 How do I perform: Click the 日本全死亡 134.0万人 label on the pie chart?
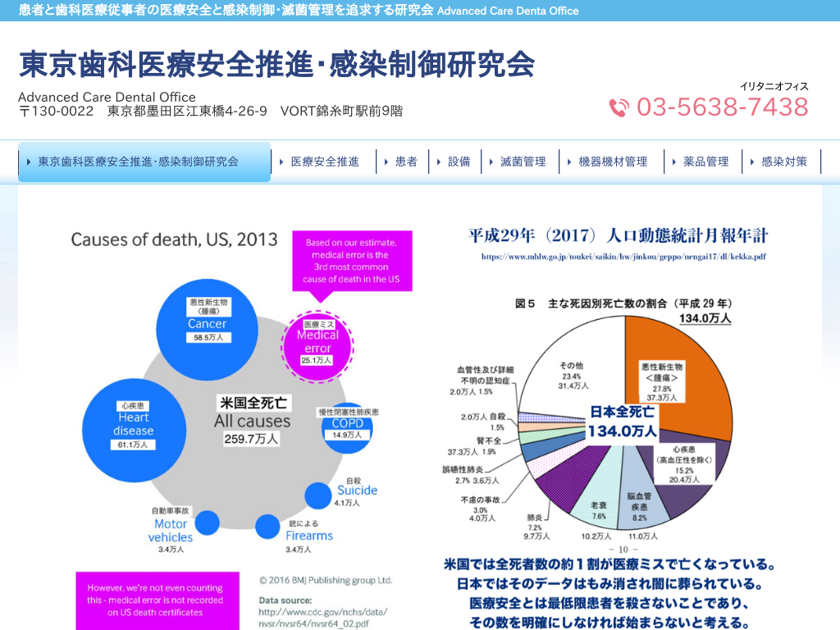tap(621, 422)
